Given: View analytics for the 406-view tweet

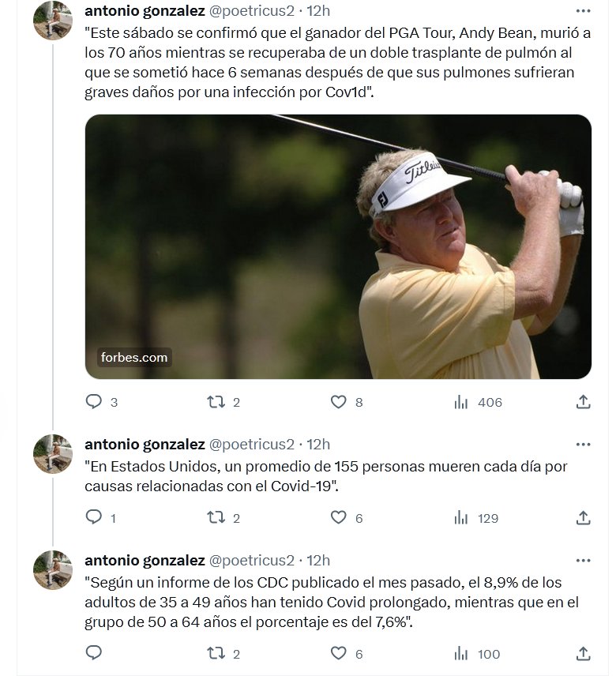Looking at the screenshot, I should (462, 402).
